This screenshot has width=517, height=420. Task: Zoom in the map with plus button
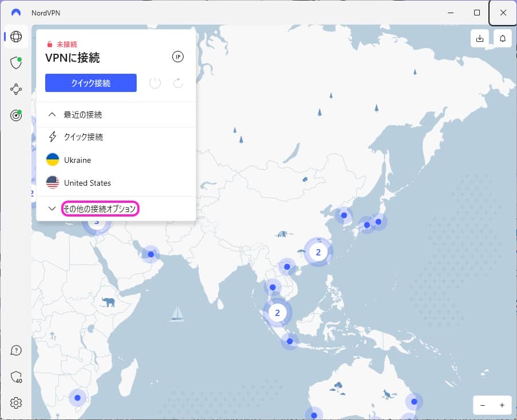coord(502,405)
